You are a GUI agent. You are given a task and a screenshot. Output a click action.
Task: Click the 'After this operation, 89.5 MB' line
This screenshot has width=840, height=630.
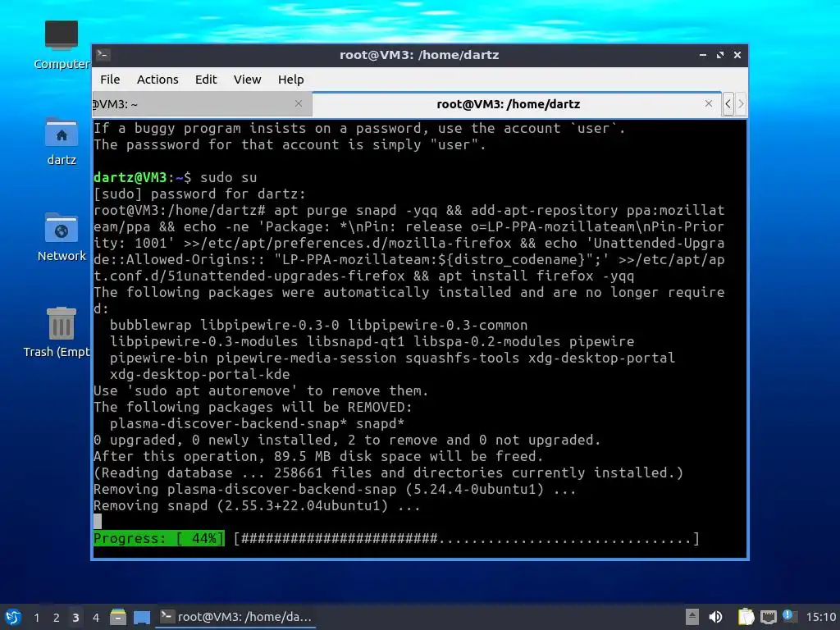318,456
